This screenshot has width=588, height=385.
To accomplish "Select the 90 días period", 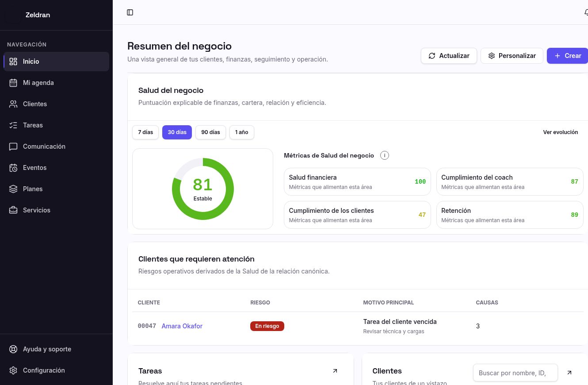I will (x=210, y=132).
